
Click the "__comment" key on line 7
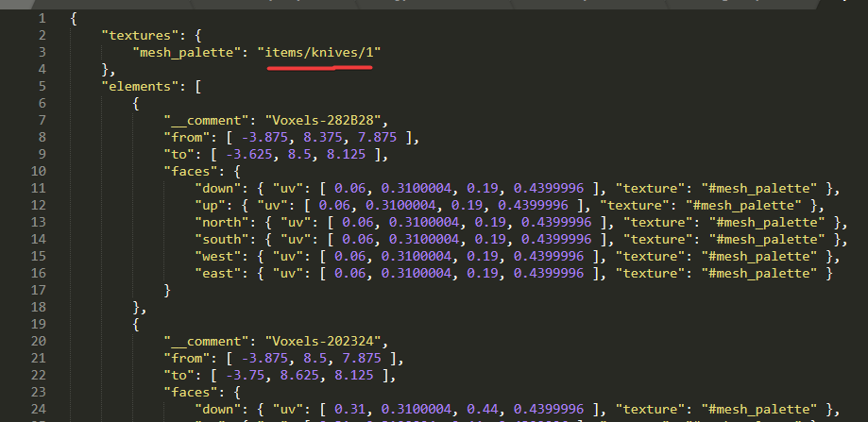tap(207, 121)
